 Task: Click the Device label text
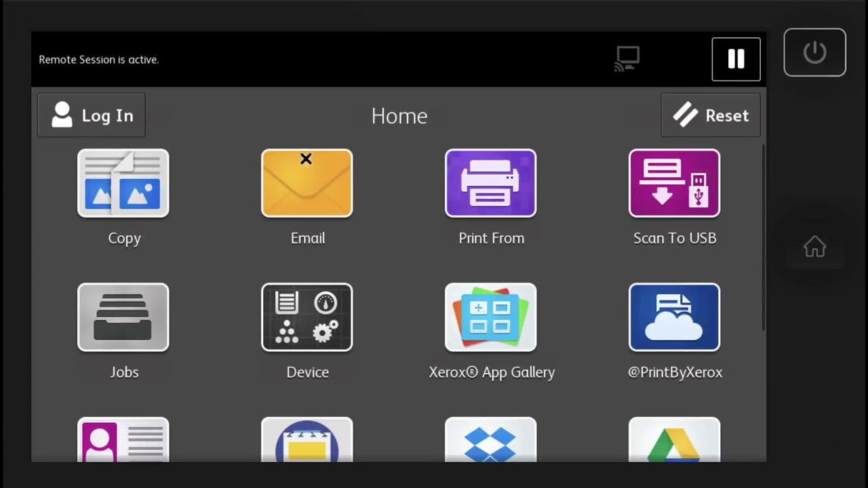tap(308, 372)
